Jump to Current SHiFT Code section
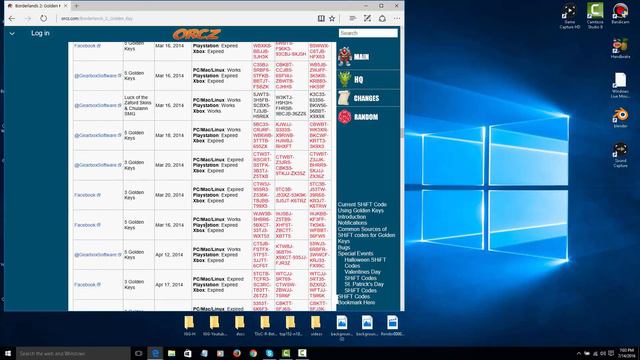This screenshot has width=640, height=360. point(362,204)
